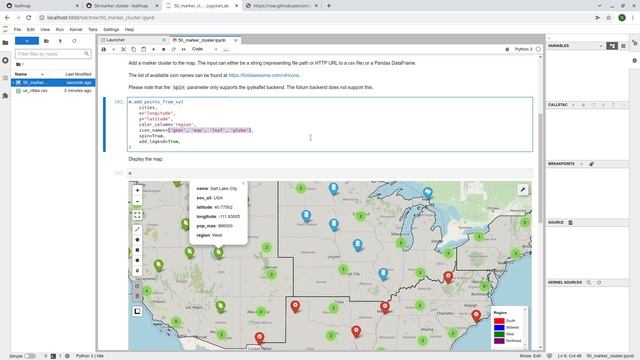
Task: Switch variables panel to tree view
Action: 612,46
